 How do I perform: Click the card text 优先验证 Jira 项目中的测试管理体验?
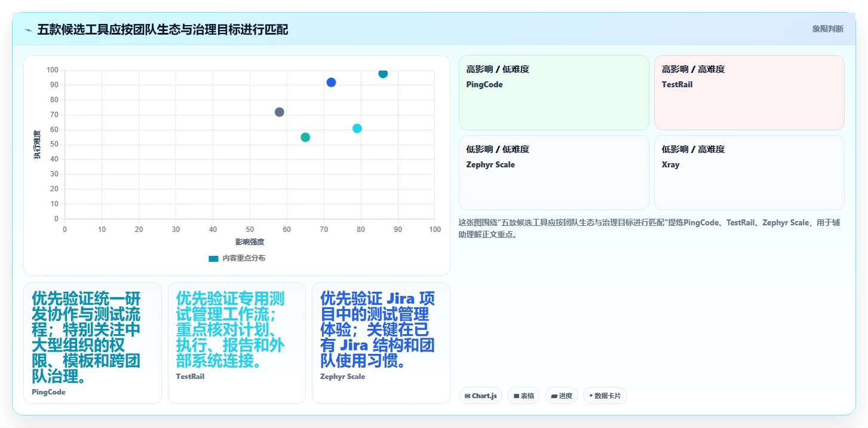378,329
